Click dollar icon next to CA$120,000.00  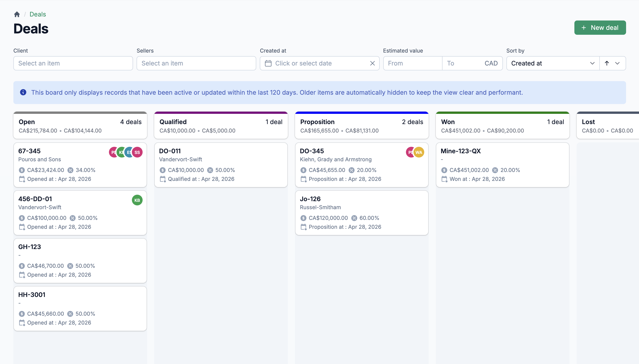tap(303, 218)
